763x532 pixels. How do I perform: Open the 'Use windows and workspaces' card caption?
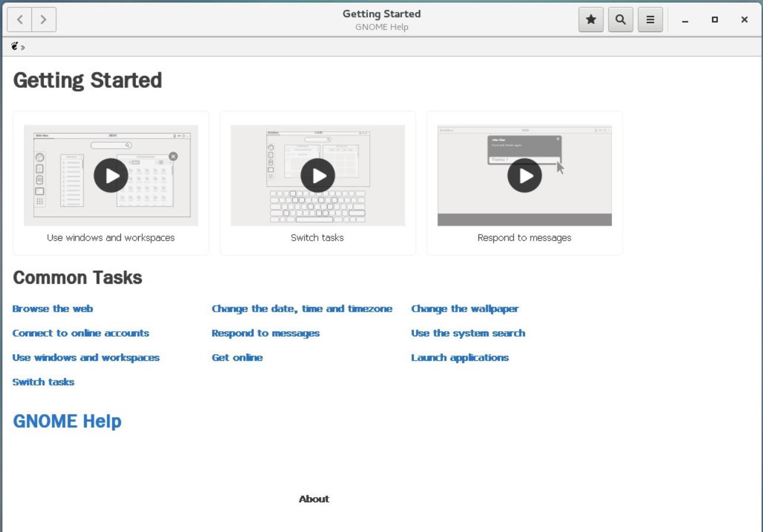coord(111,238)
